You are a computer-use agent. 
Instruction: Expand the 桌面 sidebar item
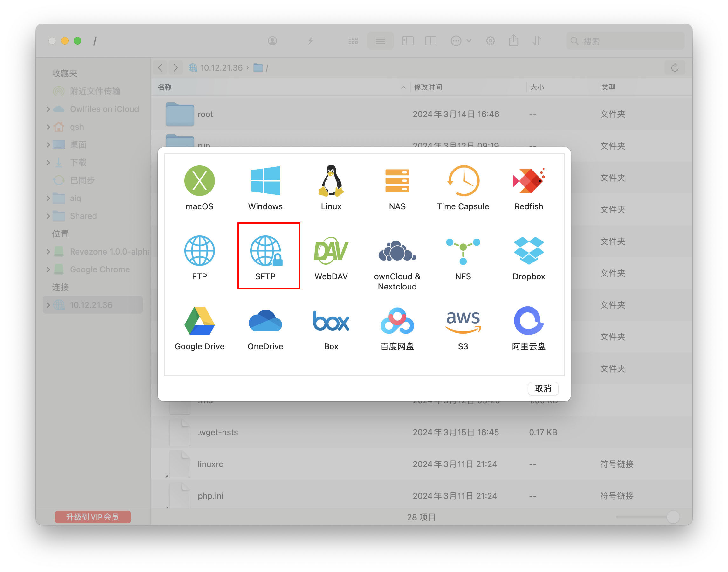(48, 145)
